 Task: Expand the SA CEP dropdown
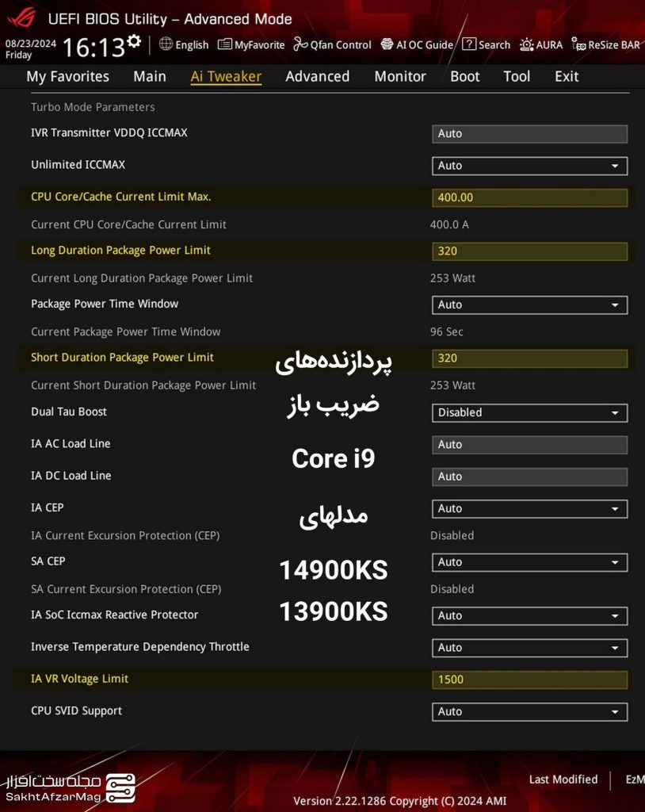(529, 562)
